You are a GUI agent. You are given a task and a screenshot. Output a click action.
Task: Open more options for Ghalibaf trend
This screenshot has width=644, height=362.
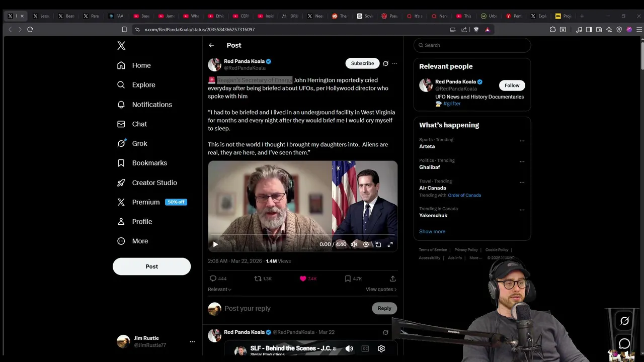pos(522,161)
